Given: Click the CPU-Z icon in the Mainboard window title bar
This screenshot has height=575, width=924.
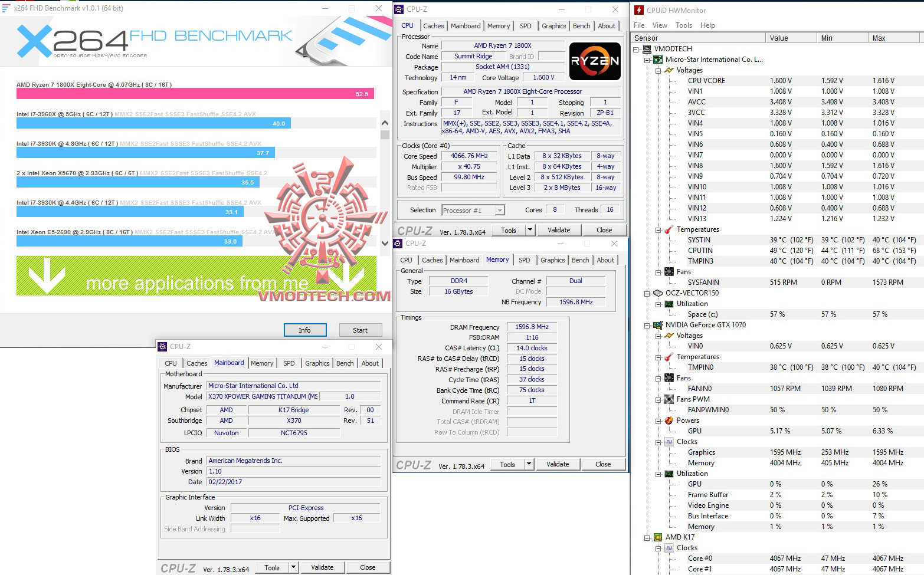Looking at the screenshot, I should coord(163,347).
